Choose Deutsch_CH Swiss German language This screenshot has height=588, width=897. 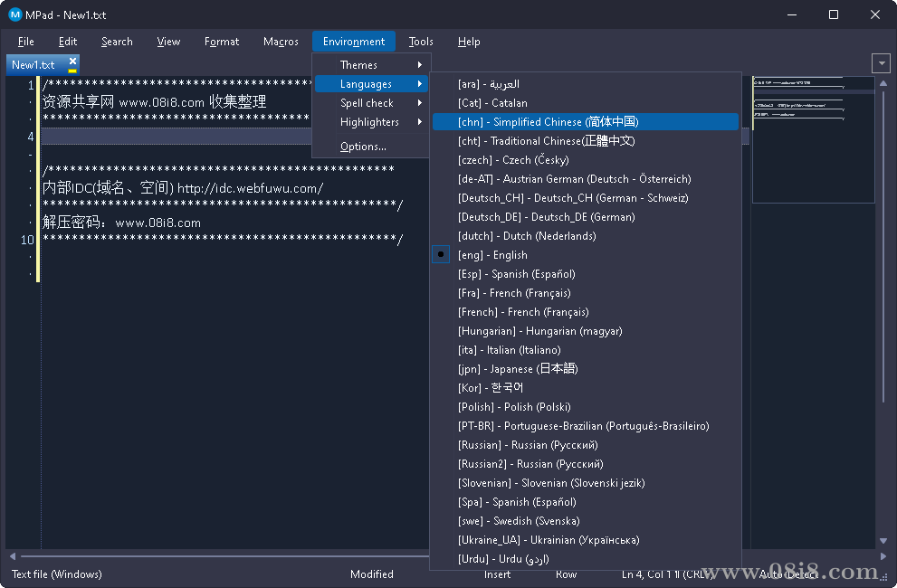586,198
